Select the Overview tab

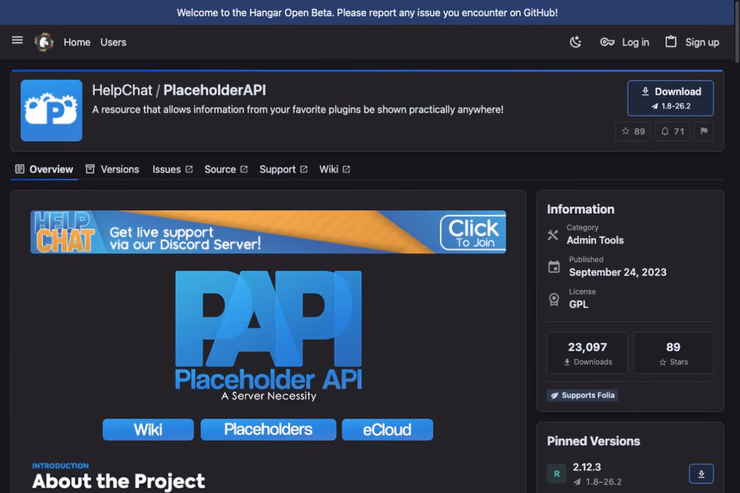(44, 169)
